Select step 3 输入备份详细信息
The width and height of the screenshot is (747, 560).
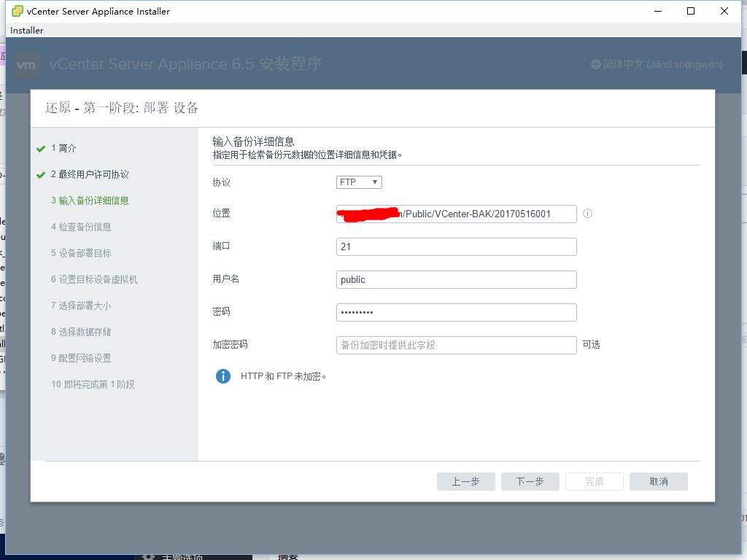pos(90,201)
